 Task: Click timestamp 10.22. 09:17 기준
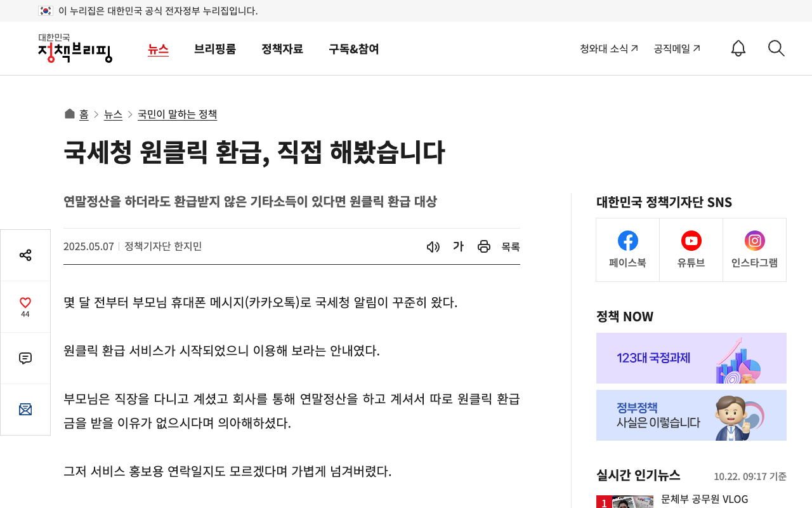click(750, 476)
